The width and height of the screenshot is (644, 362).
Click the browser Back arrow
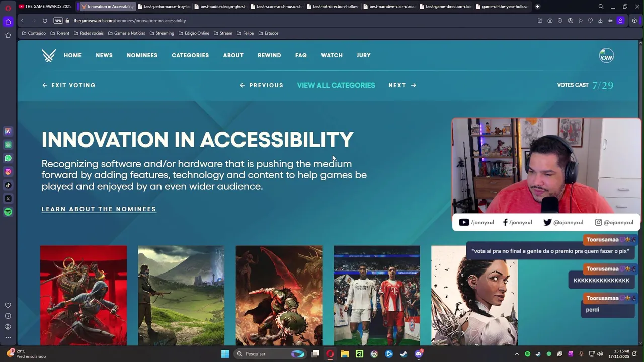coord(22,21)
